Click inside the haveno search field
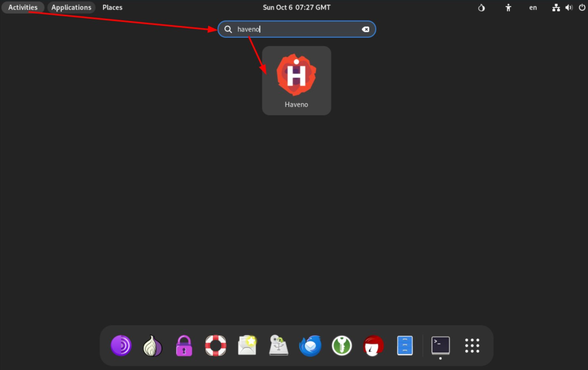Screen dimensions: 588x370 (x=297, y=29)
